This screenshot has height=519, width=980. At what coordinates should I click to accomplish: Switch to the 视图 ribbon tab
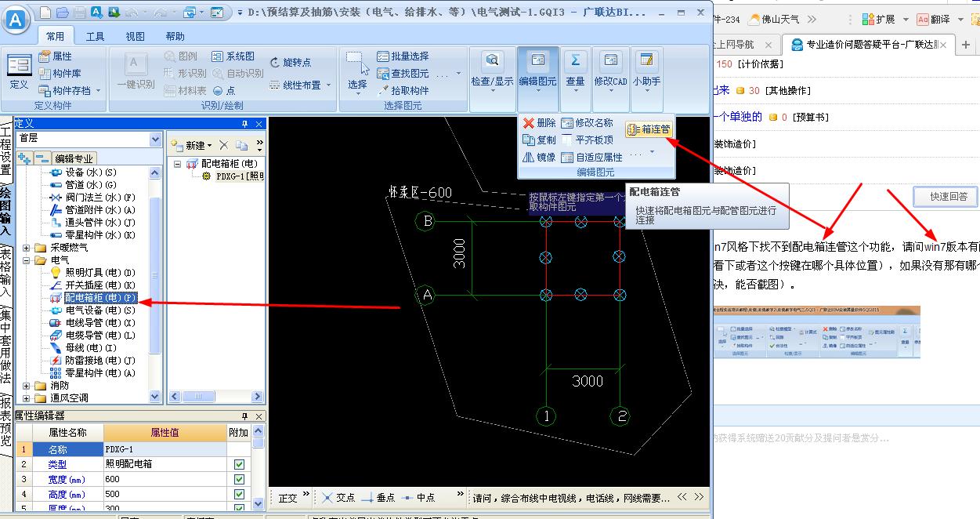pyautogui.click(x=136, y=36)
